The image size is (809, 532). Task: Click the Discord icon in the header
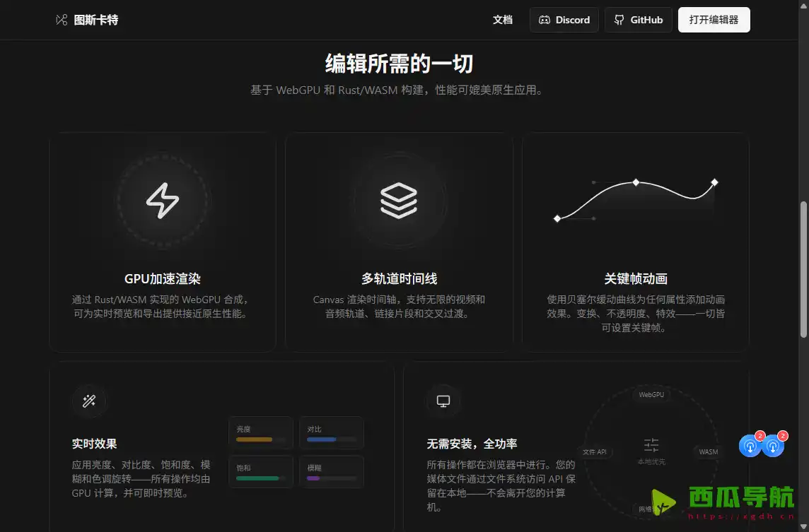[x=545, y=20]
